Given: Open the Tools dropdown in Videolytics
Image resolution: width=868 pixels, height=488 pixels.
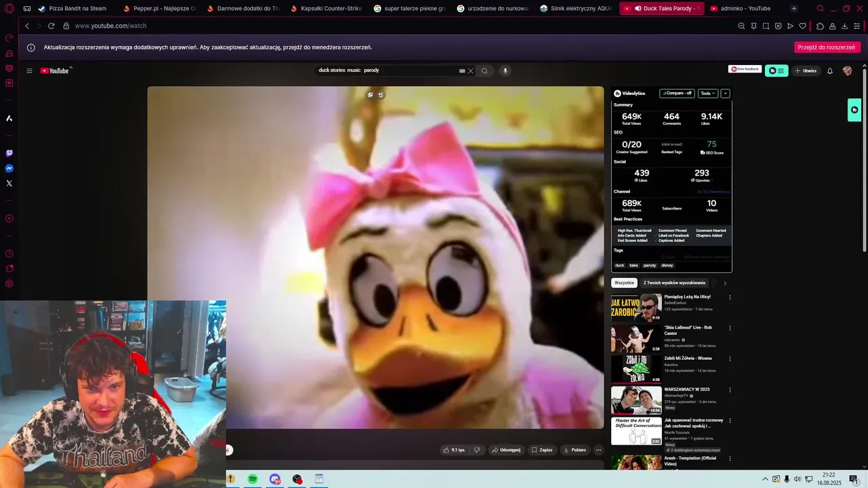Looking at the screenshot, I should pyautogui.click(x=707, y=94).
